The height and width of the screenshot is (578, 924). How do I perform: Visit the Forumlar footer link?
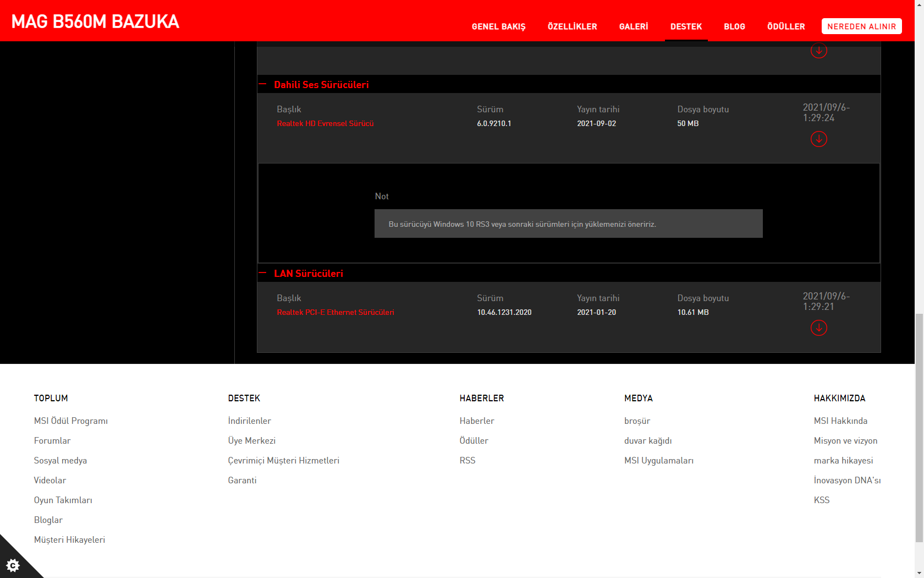52,440
